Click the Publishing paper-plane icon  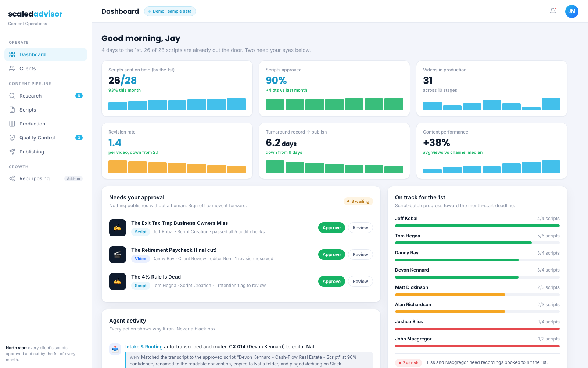(12, 152)
